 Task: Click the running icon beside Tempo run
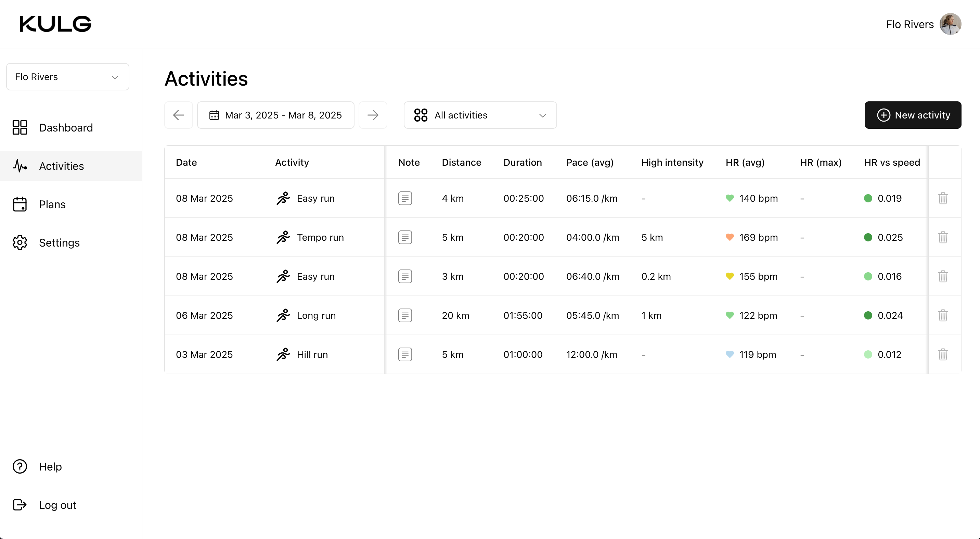[283, 237]
